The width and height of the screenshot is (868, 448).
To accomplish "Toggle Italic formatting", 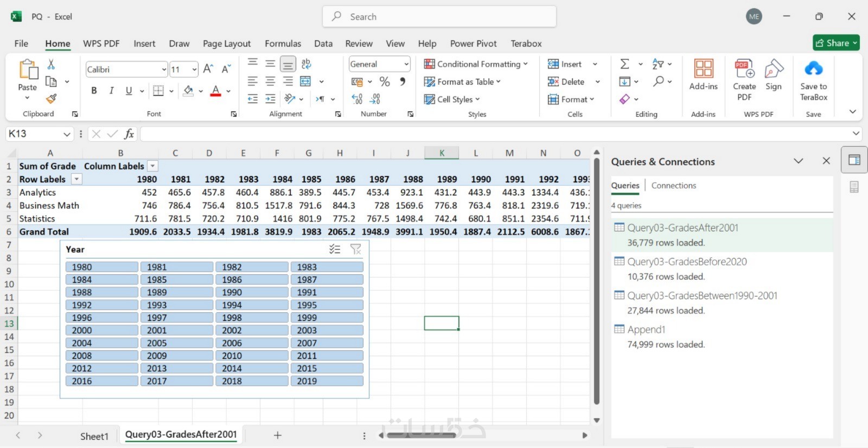I will coord(111,91).
